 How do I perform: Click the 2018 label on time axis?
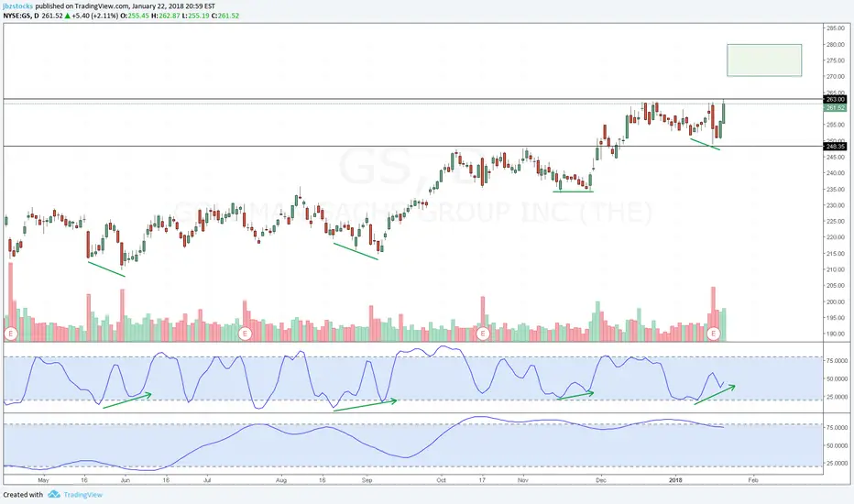pyautogui.click(x=675, y=480)
